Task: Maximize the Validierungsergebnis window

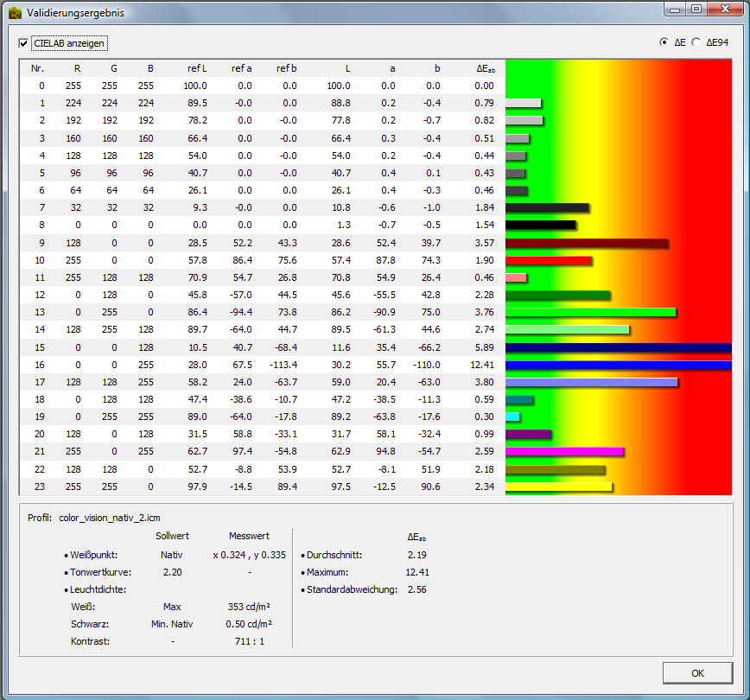Action: [696, 10]
